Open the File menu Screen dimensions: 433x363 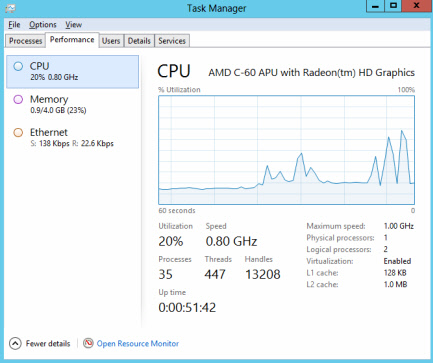14,25
